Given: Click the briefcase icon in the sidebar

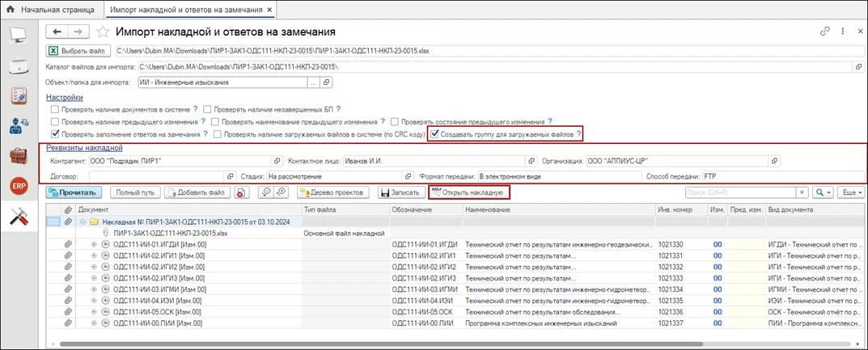Looking at the screenshot, I should 18,156.
